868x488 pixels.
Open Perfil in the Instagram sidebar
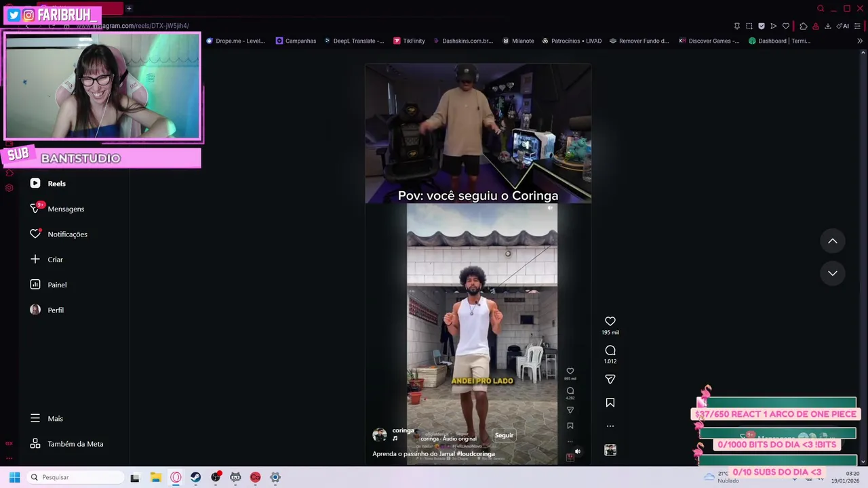[47, 310]
